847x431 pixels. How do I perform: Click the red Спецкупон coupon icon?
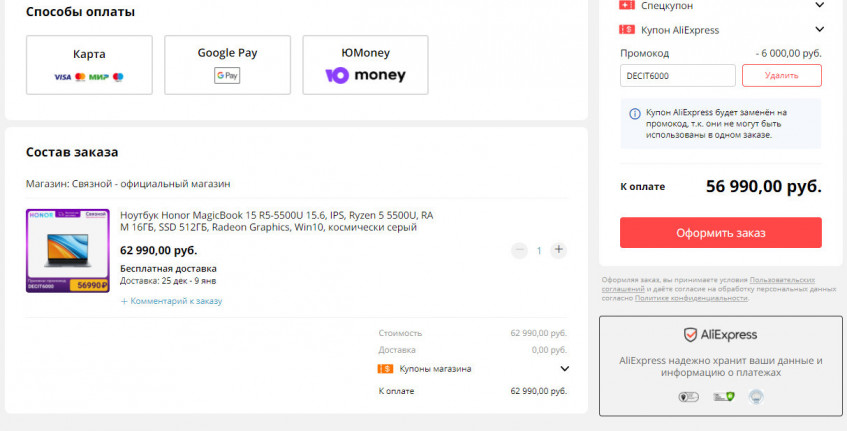(628, 5)
